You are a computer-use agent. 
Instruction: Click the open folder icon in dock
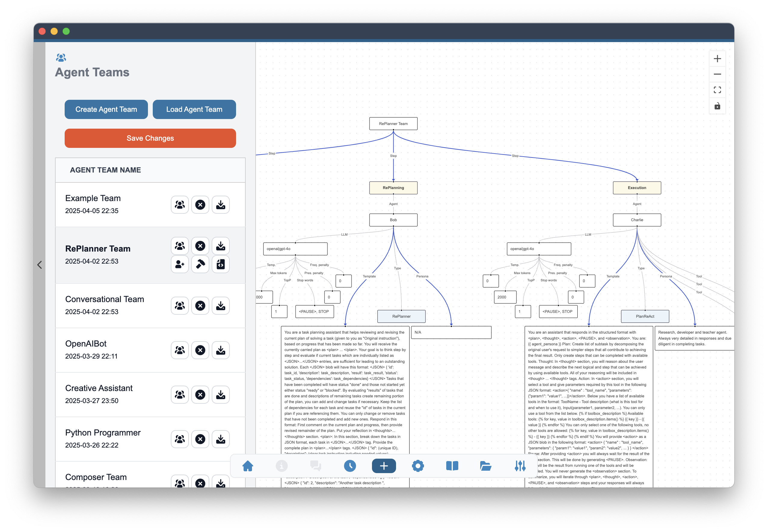click(x=485, y=466)
